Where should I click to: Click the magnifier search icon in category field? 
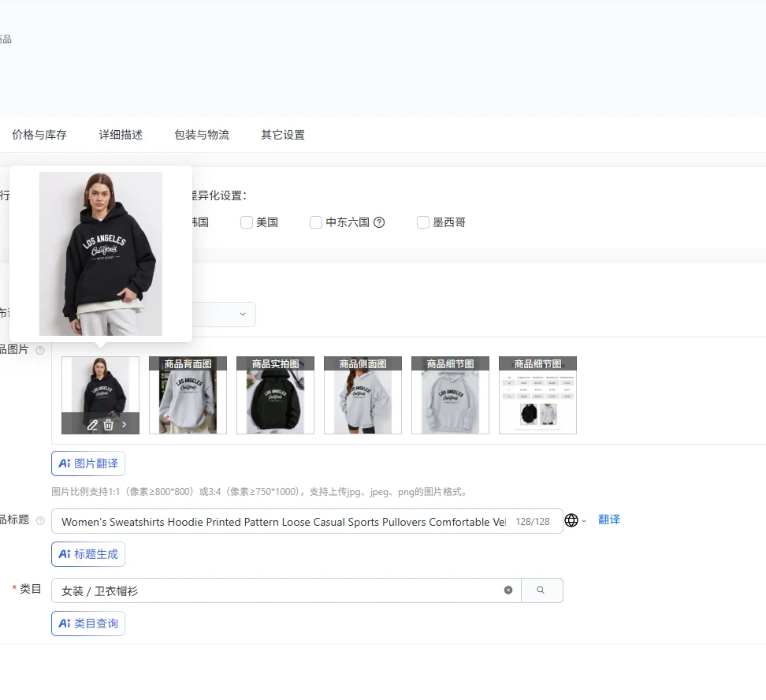tap(542, 590)
